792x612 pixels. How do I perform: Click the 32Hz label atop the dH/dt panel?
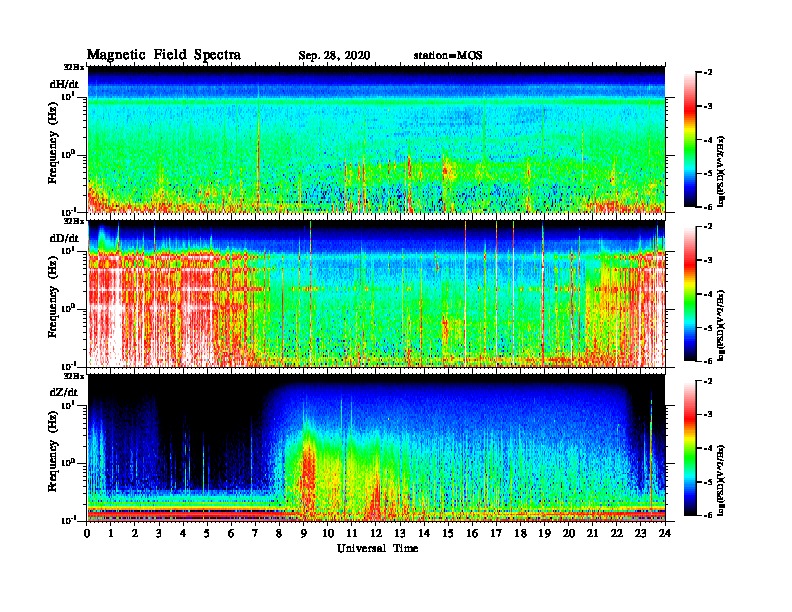pyautogui.click(x=73, y=67)
